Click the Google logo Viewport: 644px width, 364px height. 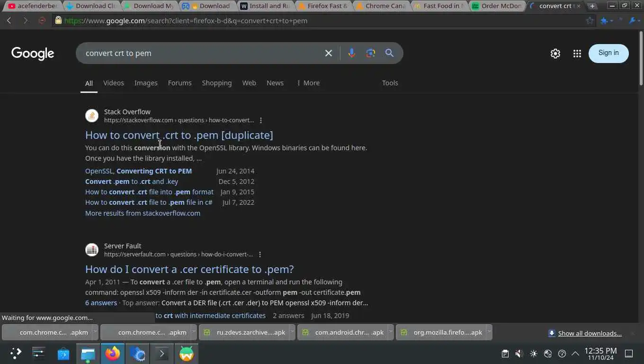pos(33,54)
